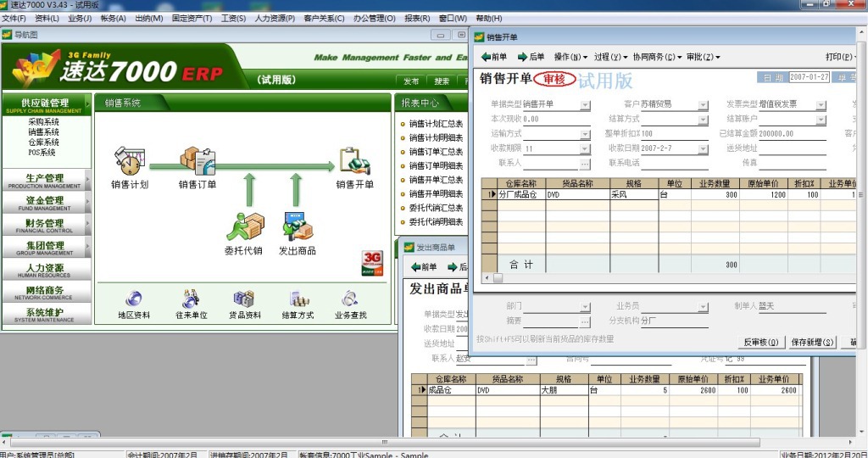Open 货品资料 icon
The height and width of the screenshot is (458, 868).
pyautogui.click(x=243, y=299)
